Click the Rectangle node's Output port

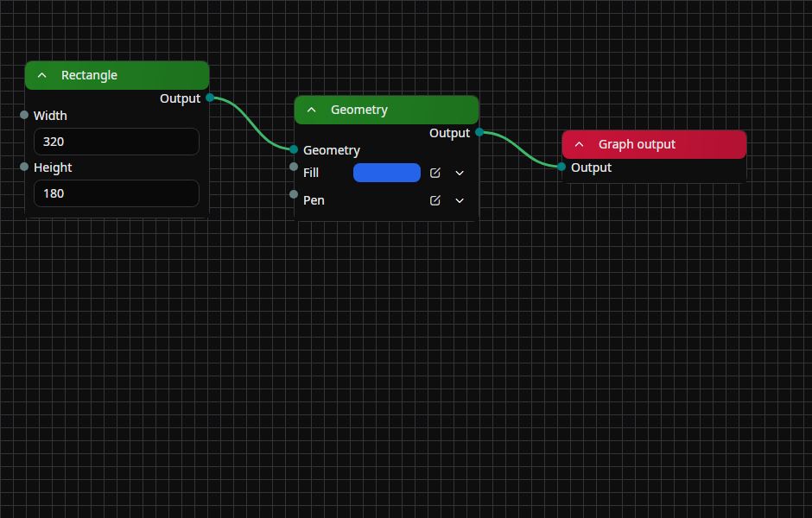point(210,98)
